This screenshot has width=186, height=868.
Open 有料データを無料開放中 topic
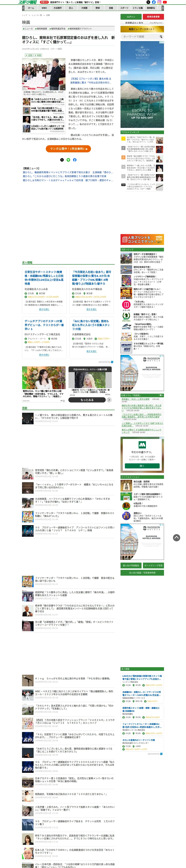[x=142, y=258]
